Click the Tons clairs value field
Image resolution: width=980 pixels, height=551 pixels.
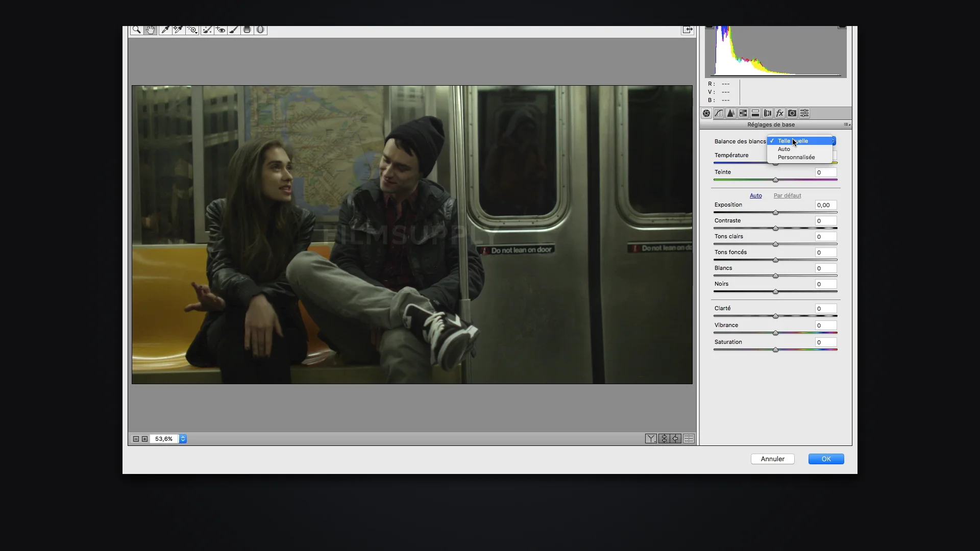coord(826,237)
